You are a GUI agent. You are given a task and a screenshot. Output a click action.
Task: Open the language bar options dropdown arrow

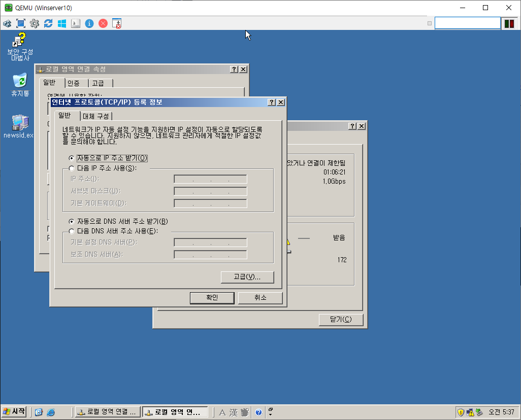pyautogui.click(x=271, y=414)
